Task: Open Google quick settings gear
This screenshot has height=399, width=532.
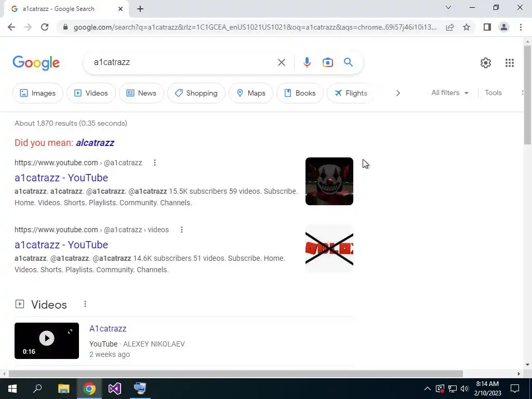Action: tap(486, 63)
